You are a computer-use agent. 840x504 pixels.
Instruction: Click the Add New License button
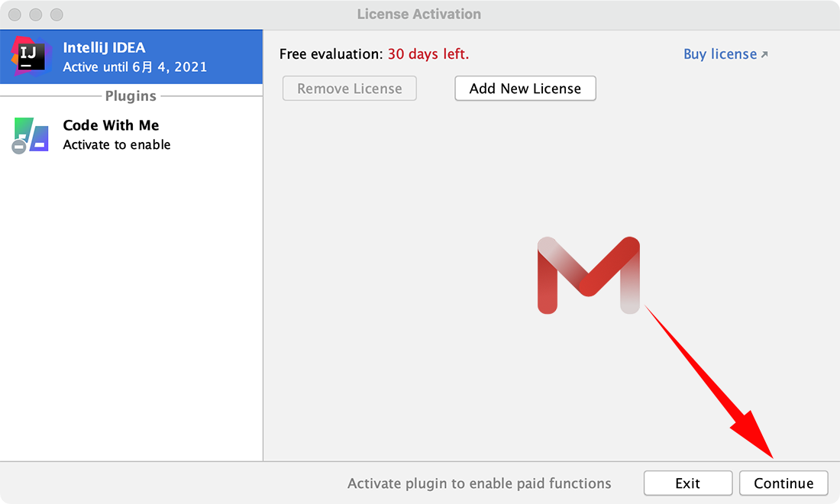click(x=525, y=89)
